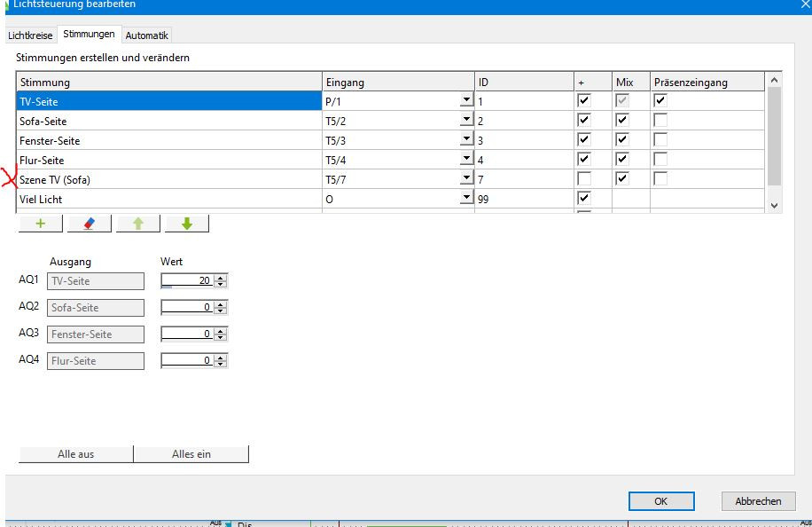The width and height of the screenshot is (812, 527).
Task: Open the Automatik tab
Action: point(146,35)
